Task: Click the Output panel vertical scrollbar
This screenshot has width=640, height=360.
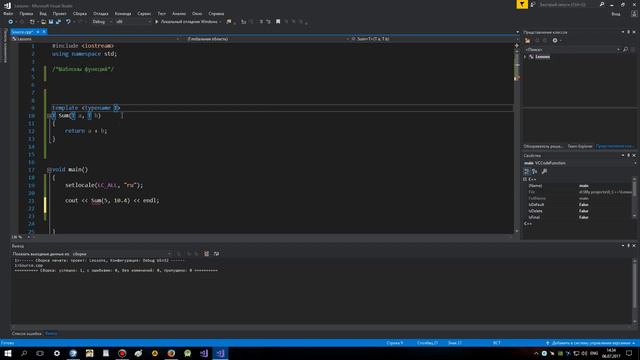Action: 635,290
